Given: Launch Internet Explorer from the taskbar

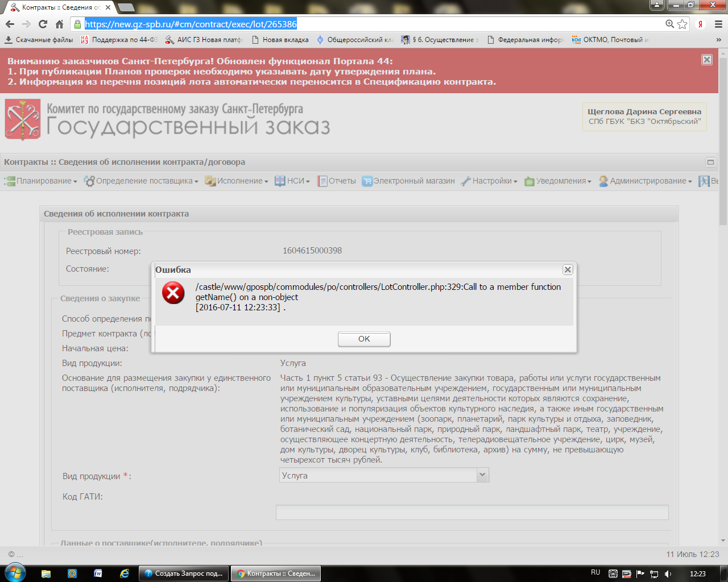Looking at the screenshot, I should pyautogui.click(x=125, y=573).
